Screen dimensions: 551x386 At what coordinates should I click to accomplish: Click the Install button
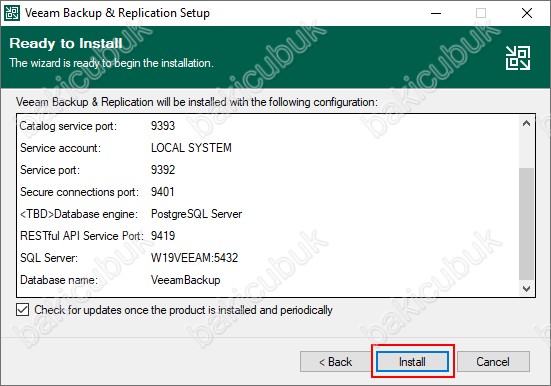click(x=412, y=361)
